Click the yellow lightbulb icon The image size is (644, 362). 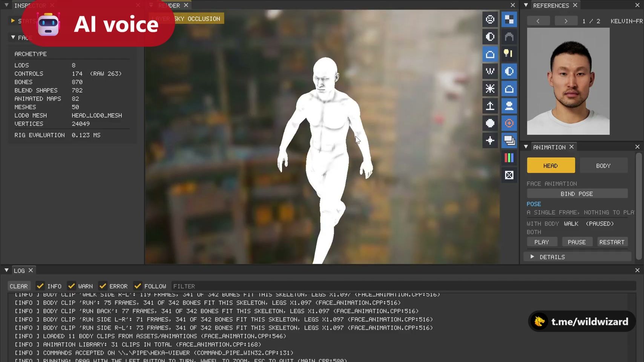(x=509, y=54)
